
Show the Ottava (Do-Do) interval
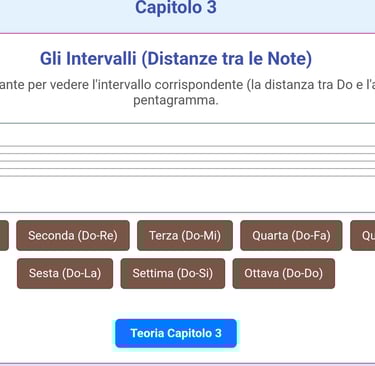click(x=284, y=273)
